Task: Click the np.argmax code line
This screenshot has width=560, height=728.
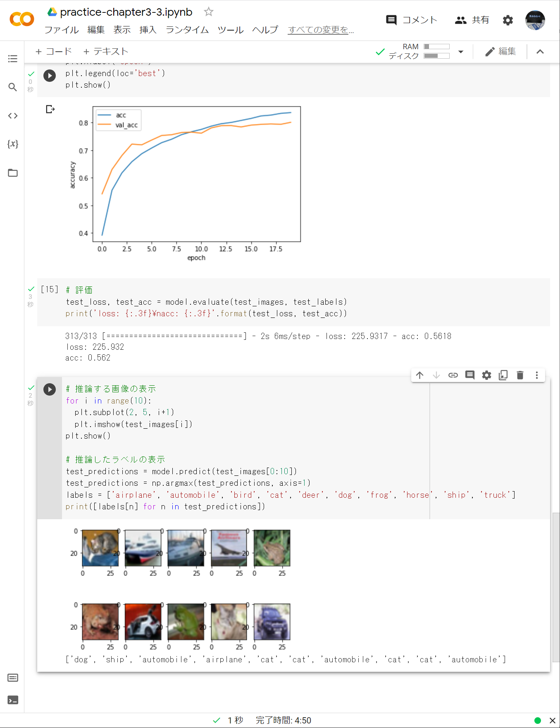Action: pyautogui.click(x=188, y=483)
